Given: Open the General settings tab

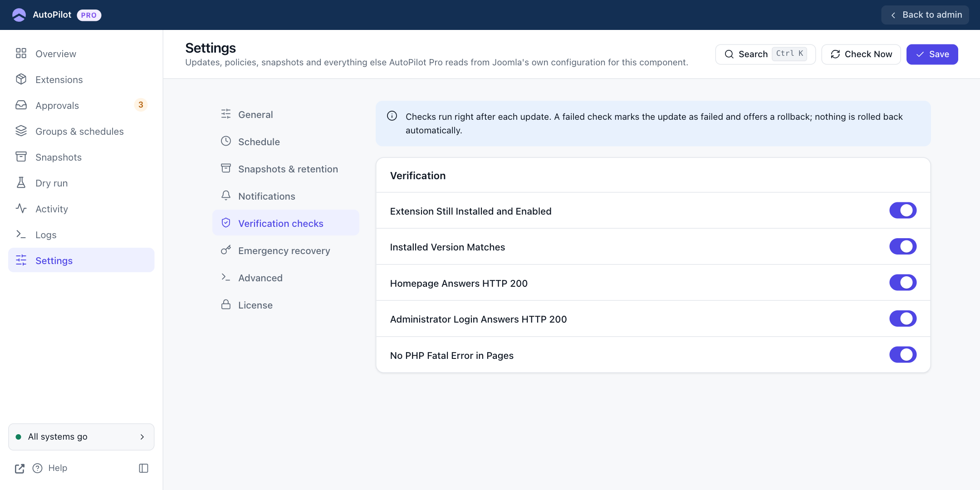Looking at the screenshot, I should tap(286, 114).
